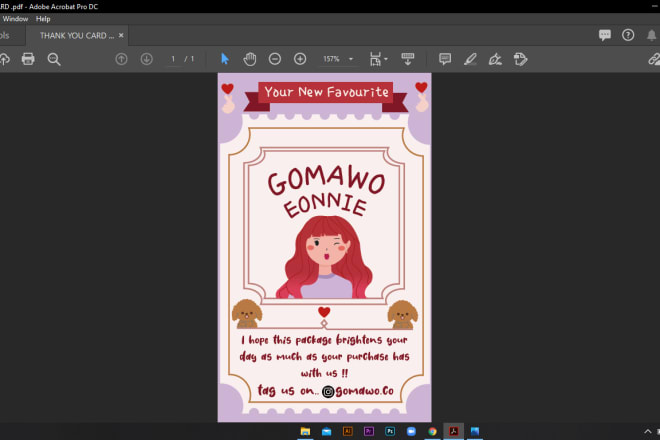The image size is (660, 440).
Task: Edit the current page number field
Action: click(173, 59)
